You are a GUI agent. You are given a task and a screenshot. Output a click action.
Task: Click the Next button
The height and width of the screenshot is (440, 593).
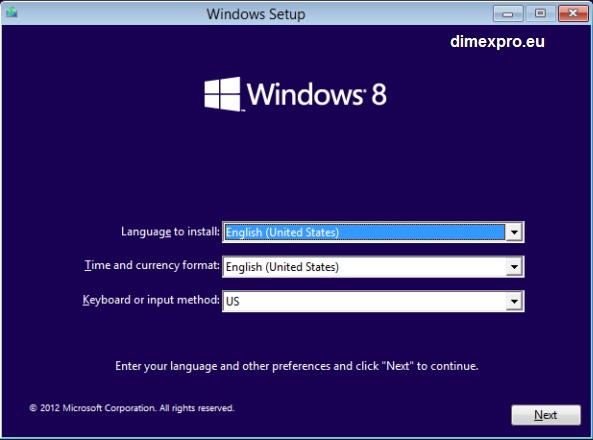(x=546, y=415)
